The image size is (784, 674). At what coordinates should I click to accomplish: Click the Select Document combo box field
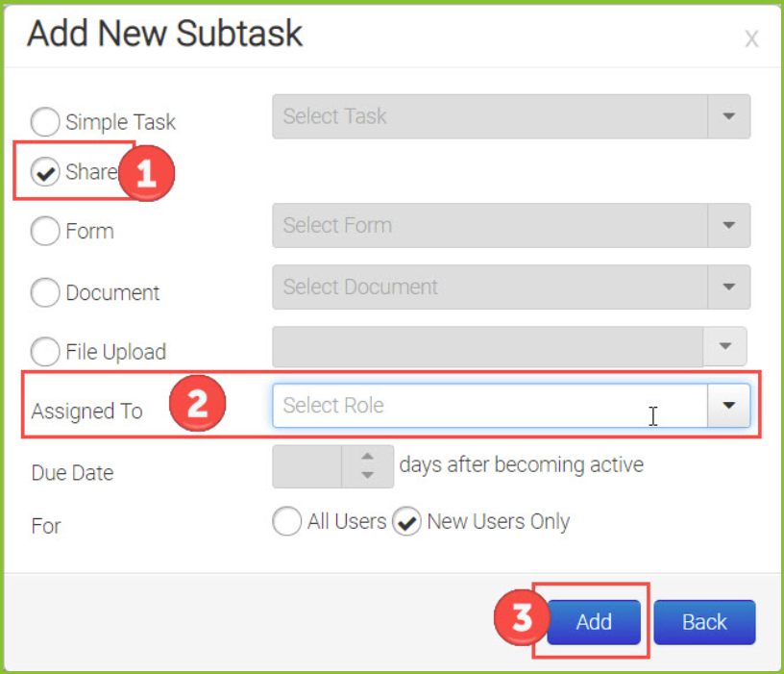490,287
